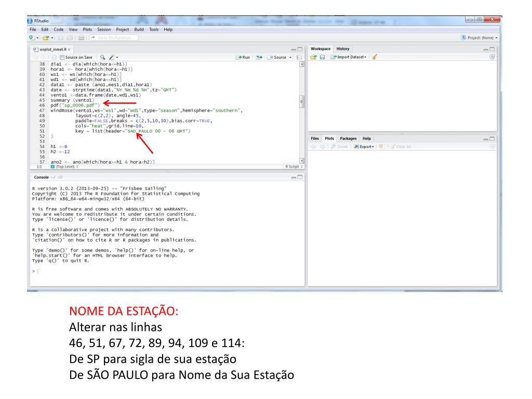Open the Edit menu
The width and height of the screenshot is (532, 399).
(45, 30)
